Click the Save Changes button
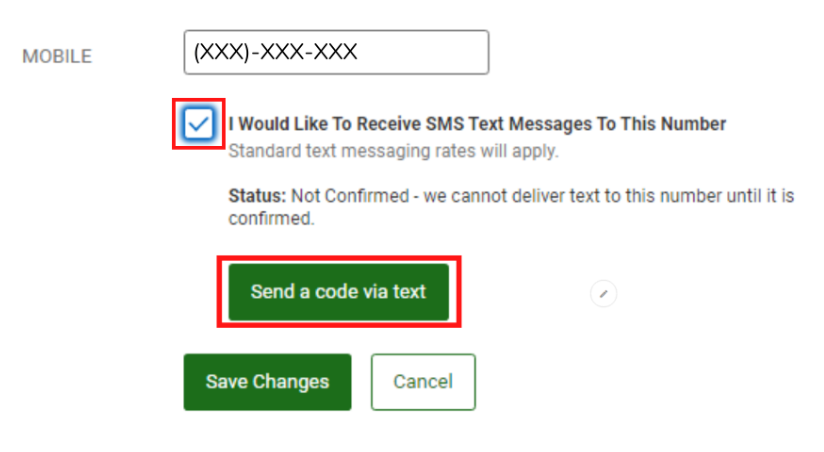 [267, 382]
